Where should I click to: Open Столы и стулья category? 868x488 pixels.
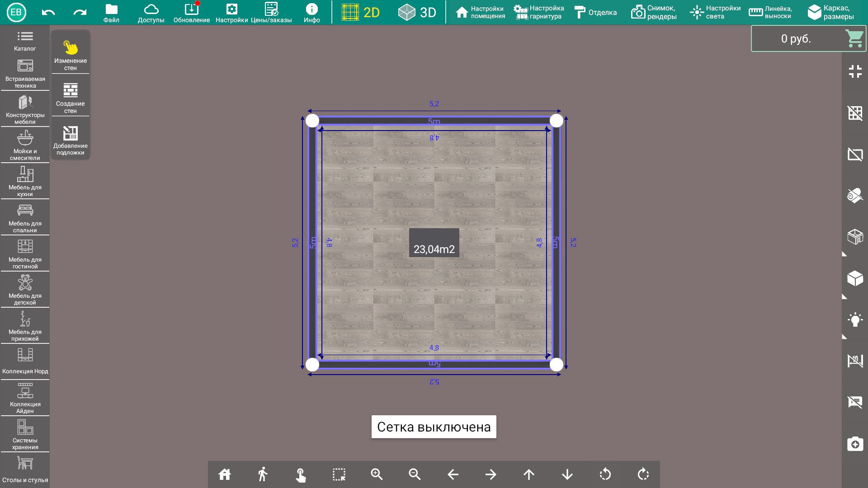pyautogui.click(x=25, y=470)
